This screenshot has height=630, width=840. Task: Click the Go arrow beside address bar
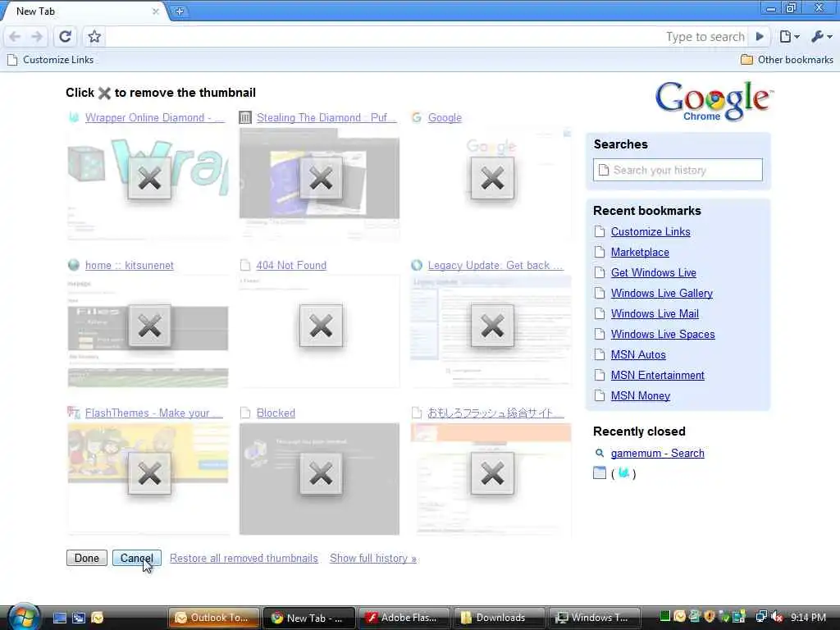click(760, 36)
